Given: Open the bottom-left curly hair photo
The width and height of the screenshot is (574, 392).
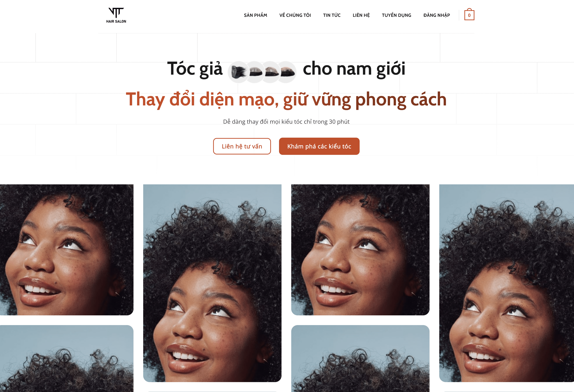Looking at the screenshot, I should [x=67, y=358].
